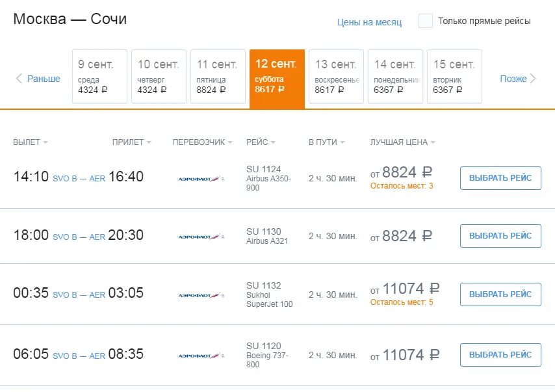
Task: Choose the 15 сент. вторник date tab
Action: pyautogui.click(x=454, y=76)
